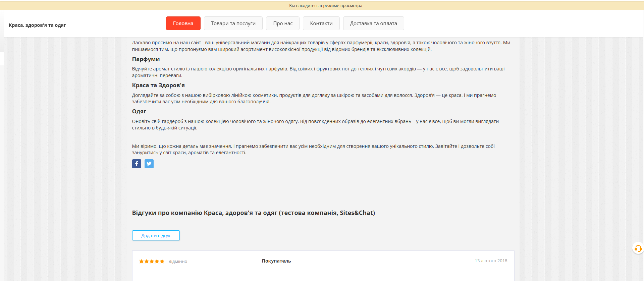Select the reviewer name Покупатель
Screen dimensions: 644x281
pos(276,261)
